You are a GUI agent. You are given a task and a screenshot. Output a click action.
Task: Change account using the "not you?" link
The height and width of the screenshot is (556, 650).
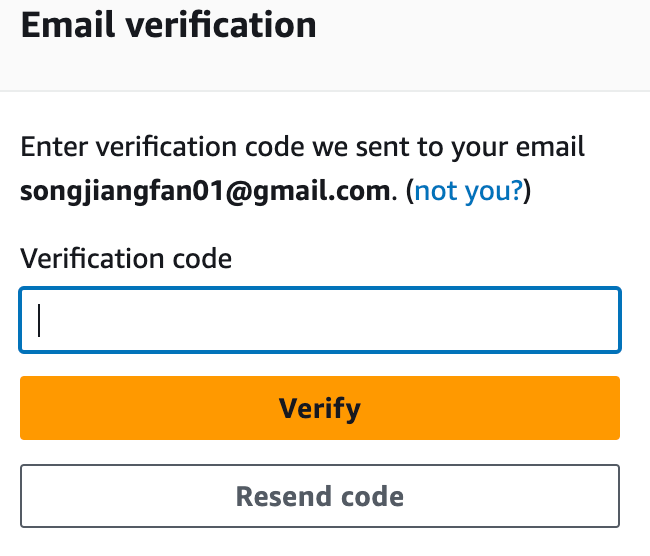click(x=469, y=190)
